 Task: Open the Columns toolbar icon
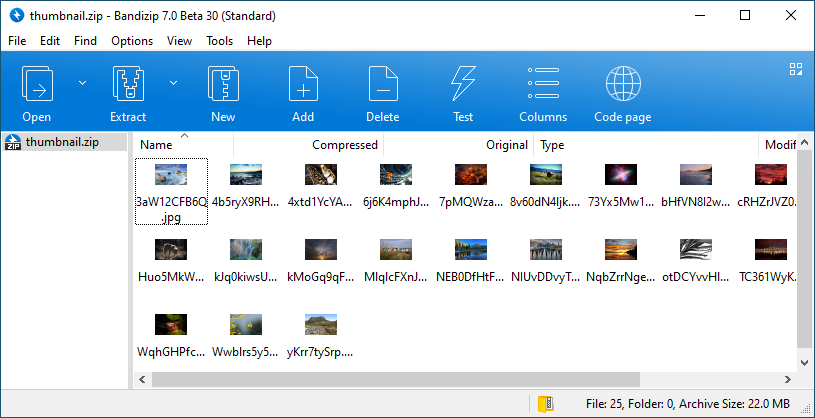pyautogui.click(x=543, y=84)
